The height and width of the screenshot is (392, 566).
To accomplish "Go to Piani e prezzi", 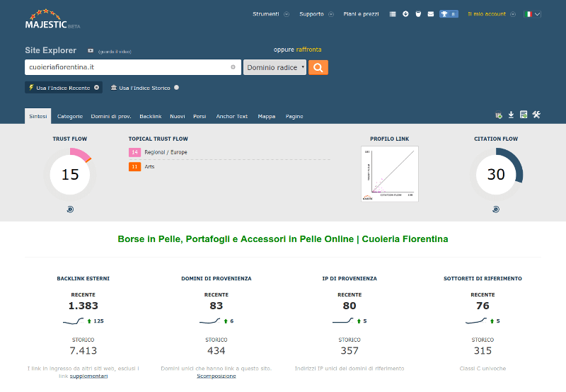I will [361, 14].
